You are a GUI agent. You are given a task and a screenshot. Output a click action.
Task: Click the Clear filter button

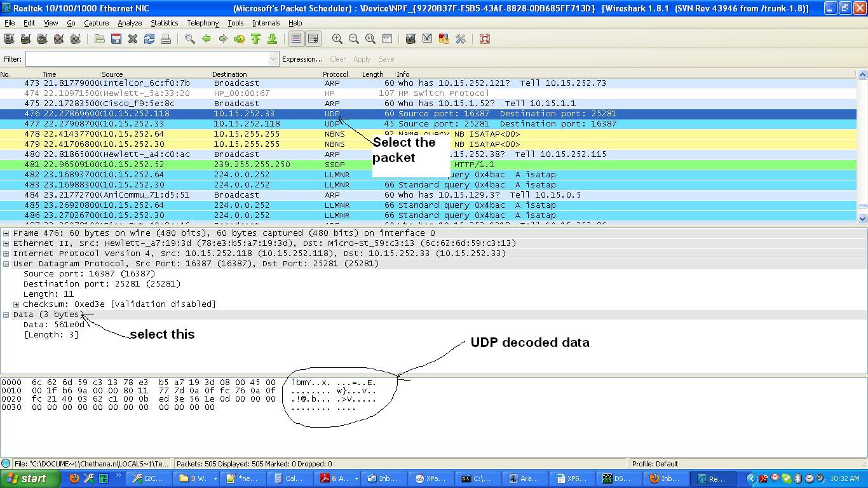pyautogui.click(x=337, y=59)
